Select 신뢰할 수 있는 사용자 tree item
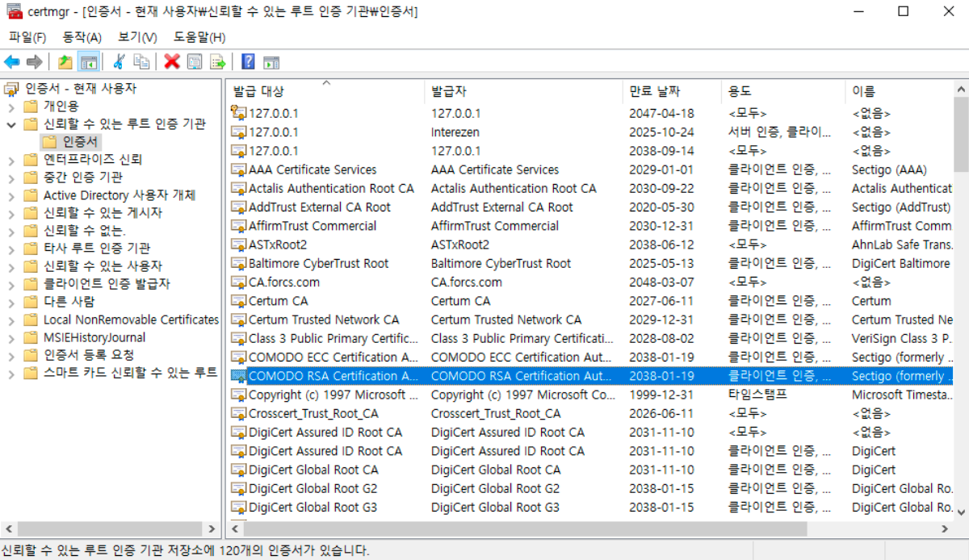 pos(103,265)
